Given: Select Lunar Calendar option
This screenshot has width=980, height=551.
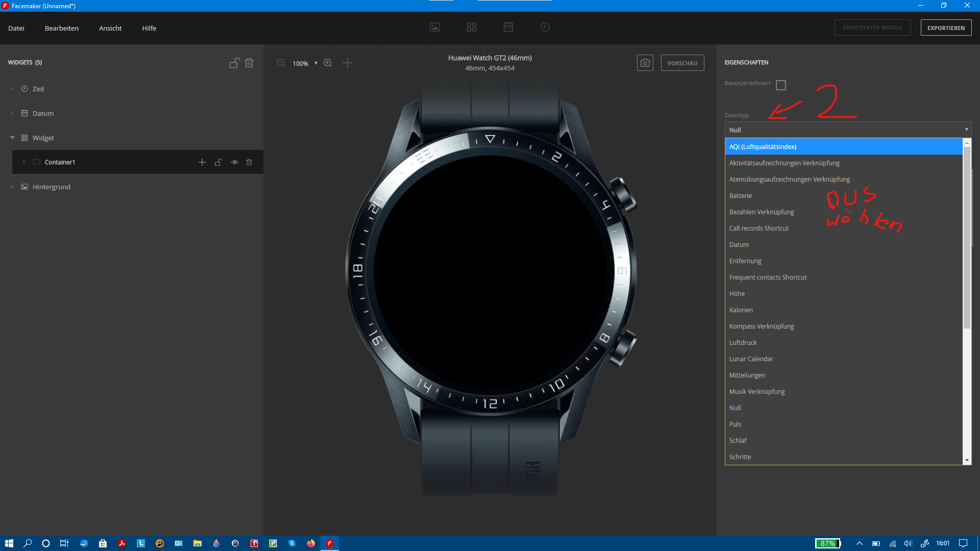Looking at the screenshot, I should tap(844, 359).
